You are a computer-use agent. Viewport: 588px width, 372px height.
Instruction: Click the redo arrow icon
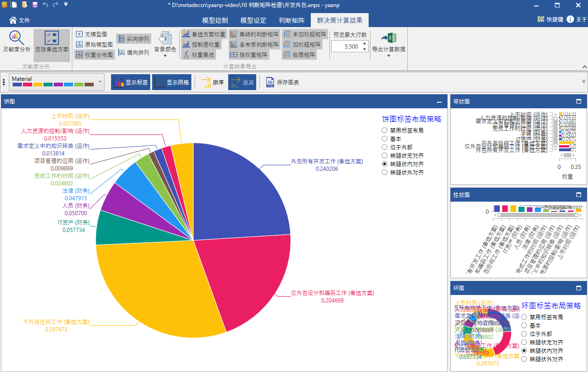(x=56, y=5)
